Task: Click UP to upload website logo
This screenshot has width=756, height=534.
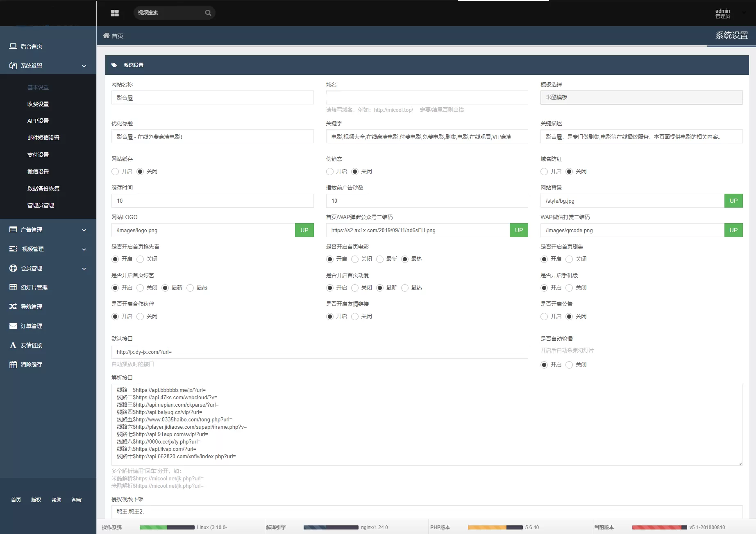Action: 304,230
